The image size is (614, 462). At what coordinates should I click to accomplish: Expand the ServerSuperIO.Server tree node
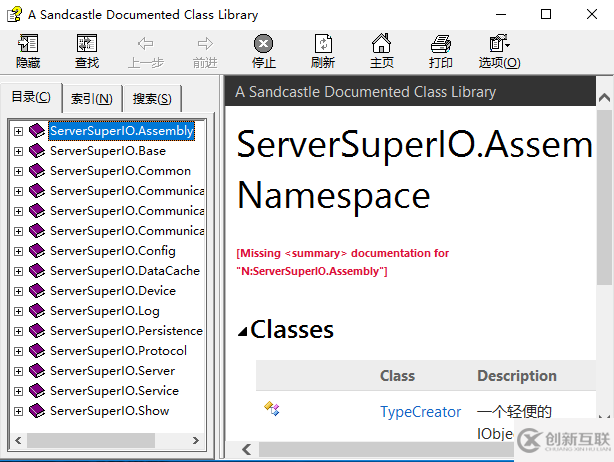[x=18, y=371]
